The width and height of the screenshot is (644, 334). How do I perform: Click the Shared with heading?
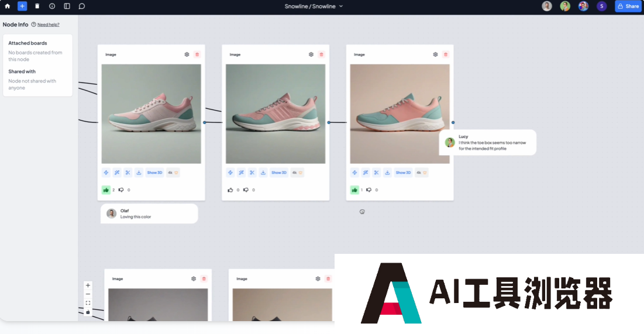[22, 71]
